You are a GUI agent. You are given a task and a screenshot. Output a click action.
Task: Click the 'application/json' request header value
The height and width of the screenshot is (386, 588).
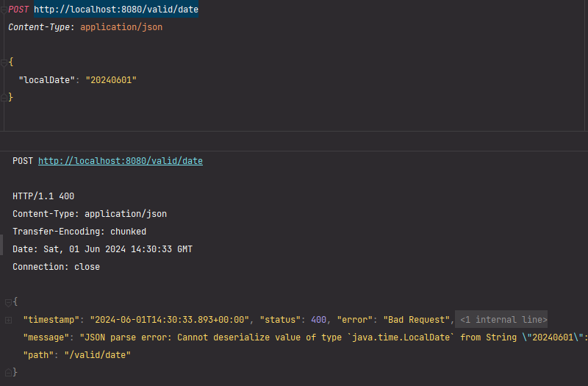coord(121,27)
